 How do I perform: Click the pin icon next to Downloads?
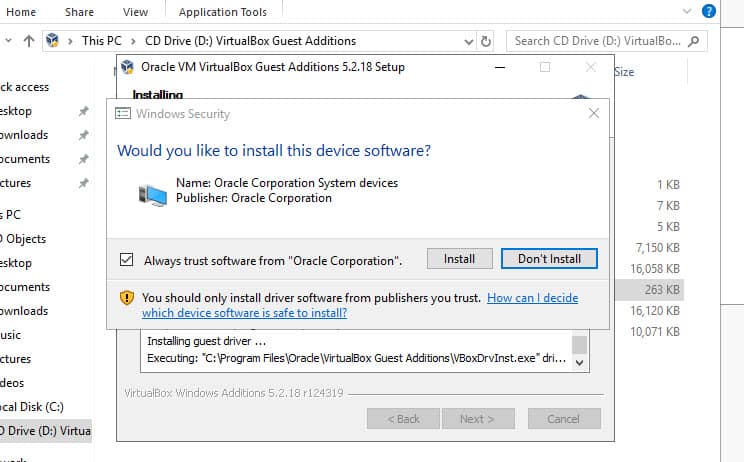(x=84, y=135)
